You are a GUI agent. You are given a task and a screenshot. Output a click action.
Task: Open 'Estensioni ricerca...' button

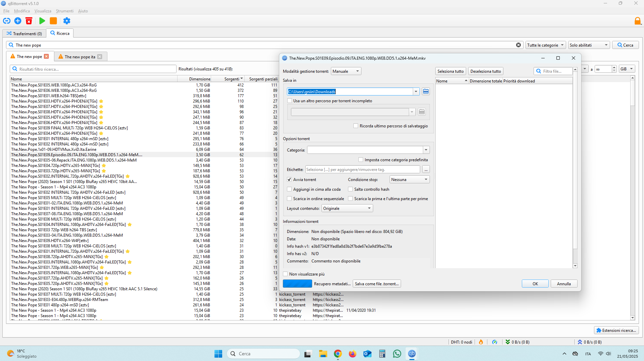[616, 330]
